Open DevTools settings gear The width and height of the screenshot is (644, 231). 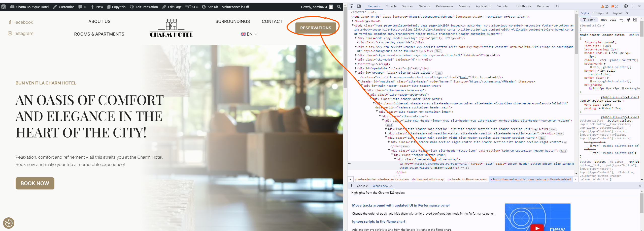pyautogui.click(x=626, y=6)
